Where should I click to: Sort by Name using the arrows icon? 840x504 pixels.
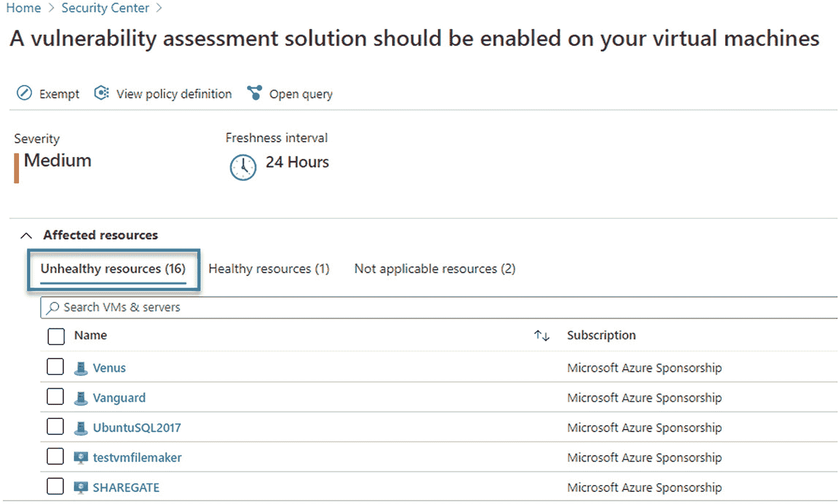tap(541, 336)
